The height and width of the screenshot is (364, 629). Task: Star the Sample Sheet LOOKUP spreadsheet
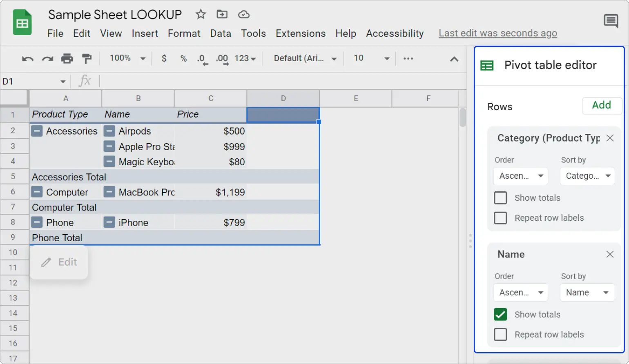pos(201,14)
